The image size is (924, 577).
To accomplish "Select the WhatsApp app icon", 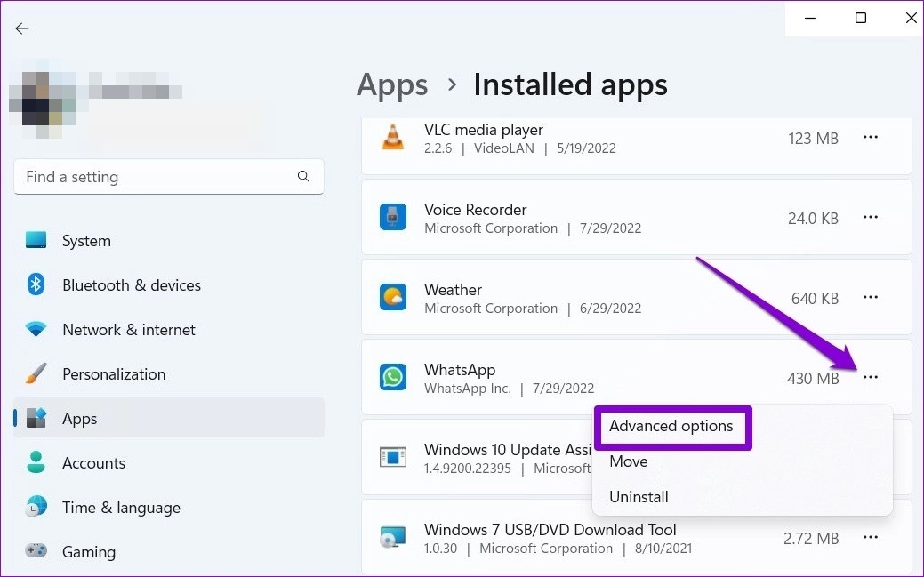I will 392,377.
